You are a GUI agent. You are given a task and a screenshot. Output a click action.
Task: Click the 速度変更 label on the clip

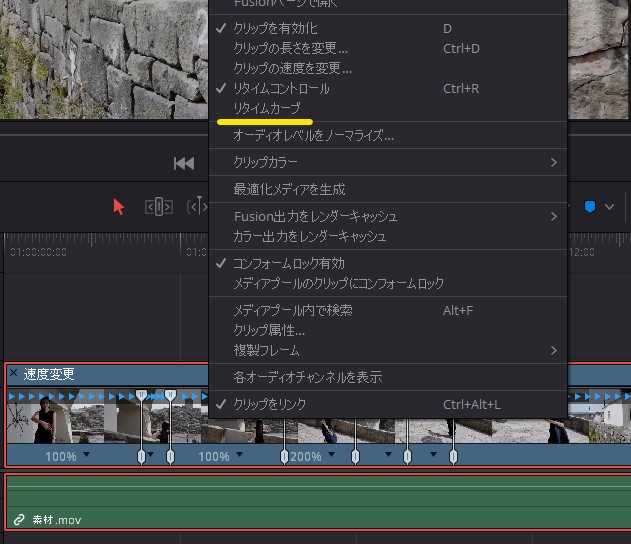point(49,374)
